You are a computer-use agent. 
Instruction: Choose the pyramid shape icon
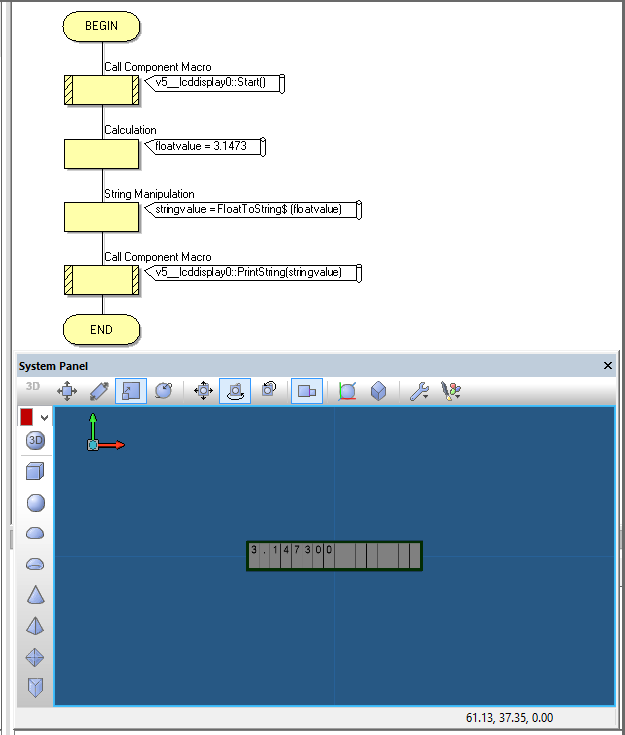[35, 626]
